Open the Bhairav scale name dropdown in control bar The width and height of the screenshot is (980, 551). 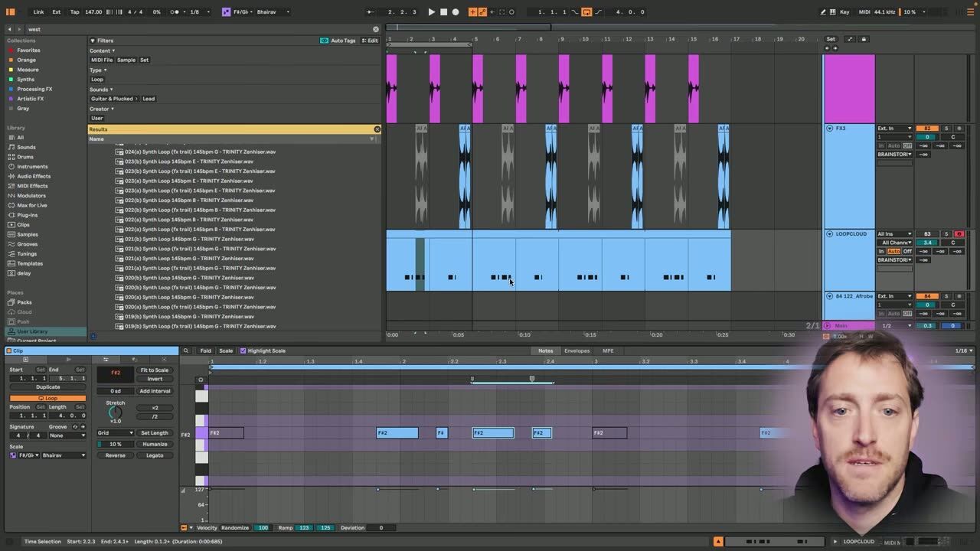pos(273,11)
